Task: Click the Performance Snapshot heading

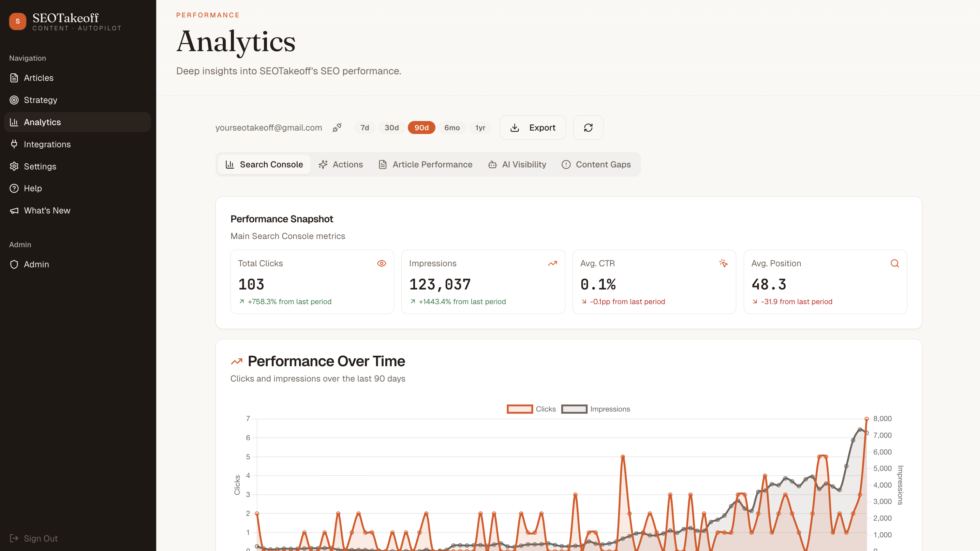Action: (282, 219)
